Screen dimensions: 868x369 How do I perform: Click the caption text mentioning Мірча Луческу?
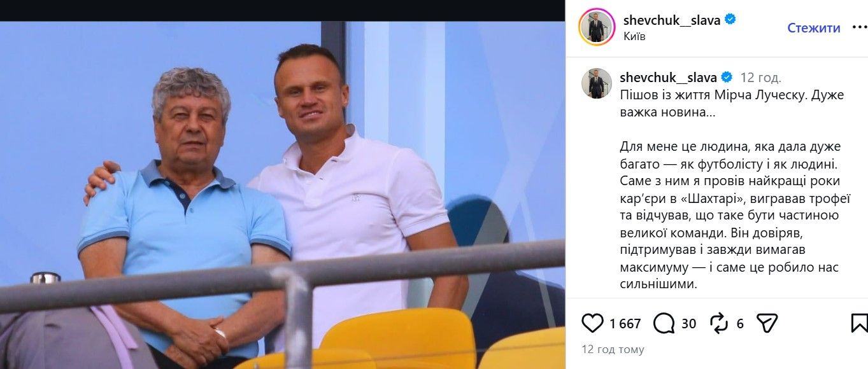[732, 103]
